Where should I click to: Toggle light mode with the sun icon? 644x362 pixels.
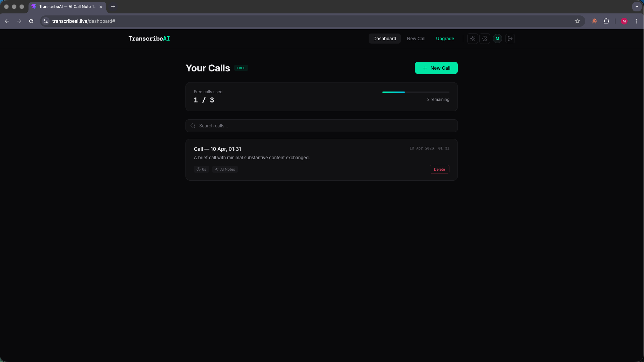tap(472, 39)
